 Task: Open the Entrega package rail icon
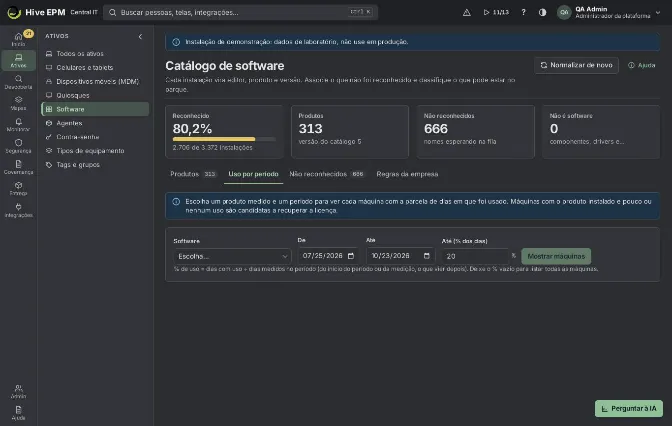pos(18,188)
